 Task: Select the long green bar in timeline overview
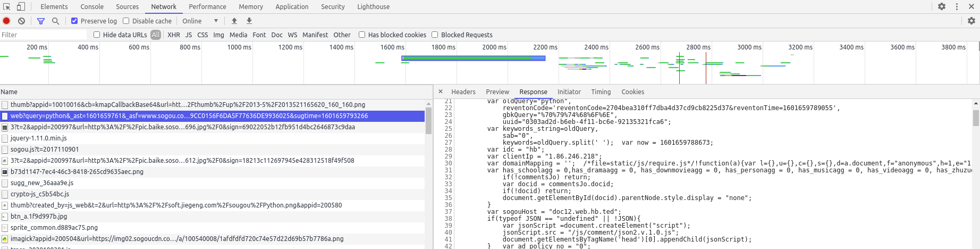pyautogui.click(x=474, y=58)
